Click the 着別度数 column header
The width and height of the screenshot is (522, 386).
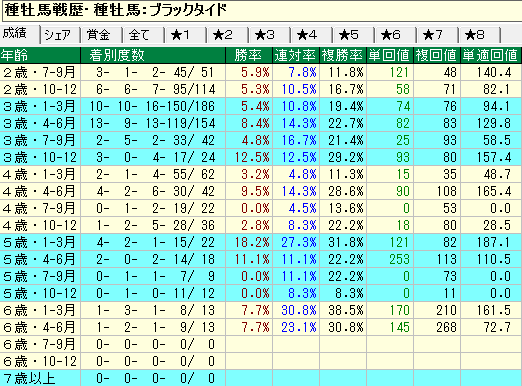(x=153, y=55)
